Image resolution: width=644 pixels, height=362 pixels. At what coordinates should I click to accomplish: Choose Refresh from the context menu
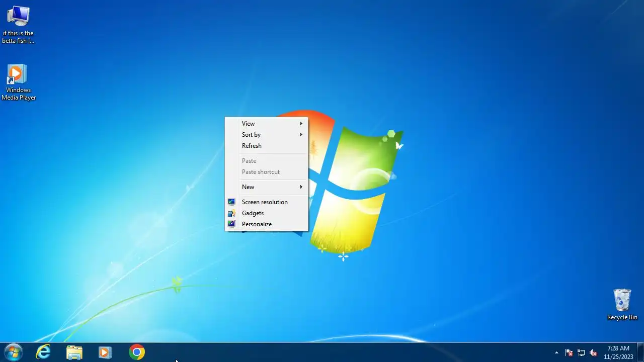click(266, 146)
